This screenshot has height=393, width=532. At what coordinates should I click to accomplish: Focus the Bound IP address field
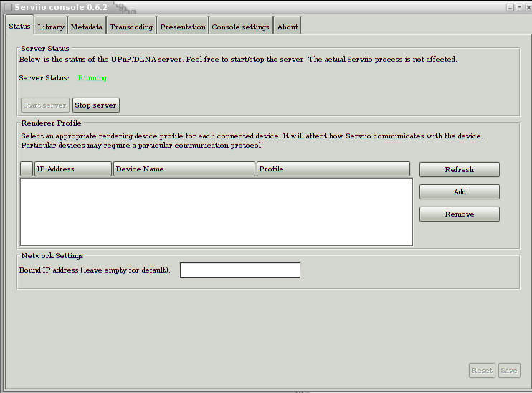[x=240, y=270]
